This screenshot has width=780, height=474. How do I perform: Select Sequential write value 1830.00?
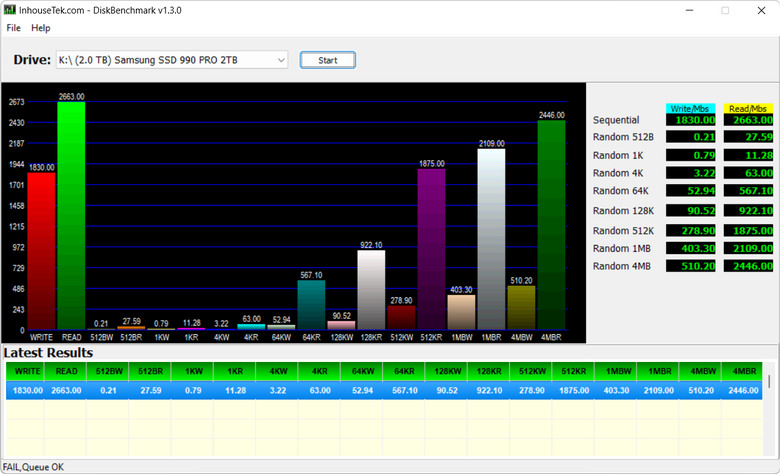(690, 120)
